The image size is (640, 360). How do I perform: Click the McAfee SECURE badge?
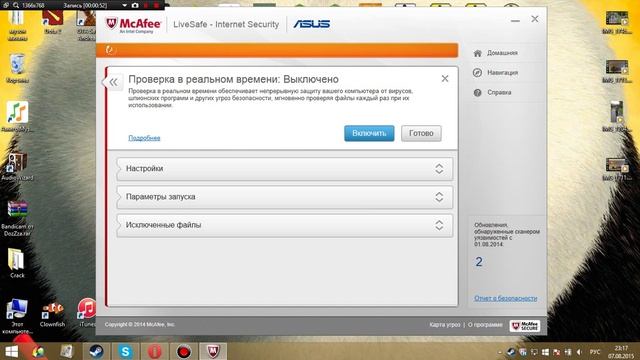tap(524, 326)
